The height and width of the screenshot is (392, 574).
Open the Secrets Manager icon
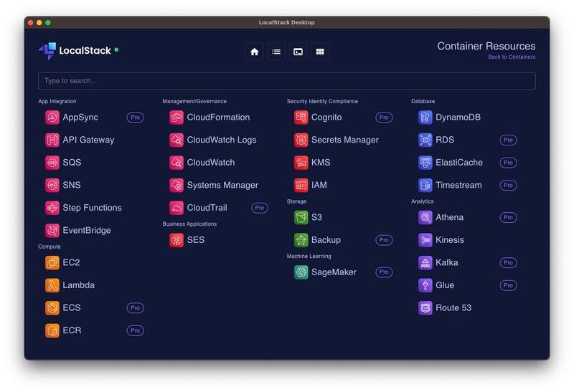(301, 140)
